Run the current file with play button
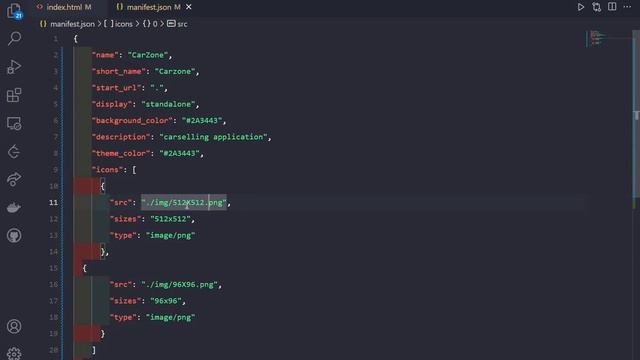This screenshot has height=360, width=640. 580,7
